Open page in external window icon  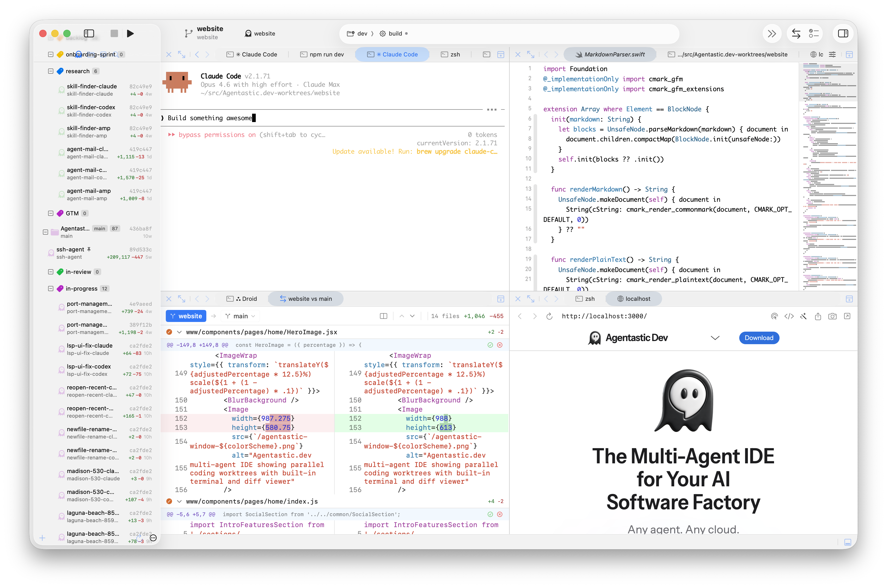click(x=847, y=316)
